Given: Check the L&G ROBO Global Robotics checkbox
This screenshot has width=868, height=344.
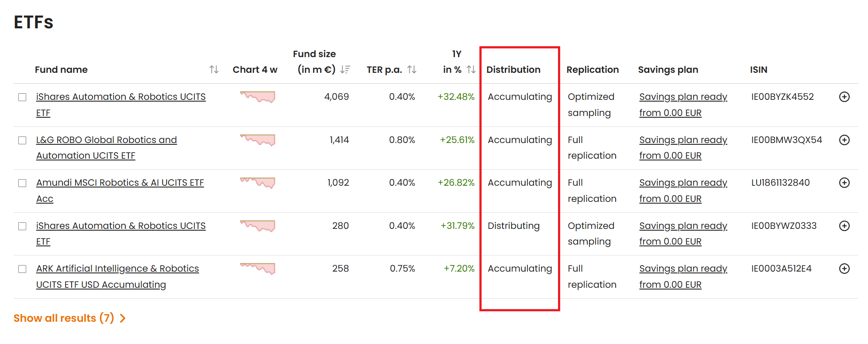Looking at the screenshot, I should coord(22,140).
